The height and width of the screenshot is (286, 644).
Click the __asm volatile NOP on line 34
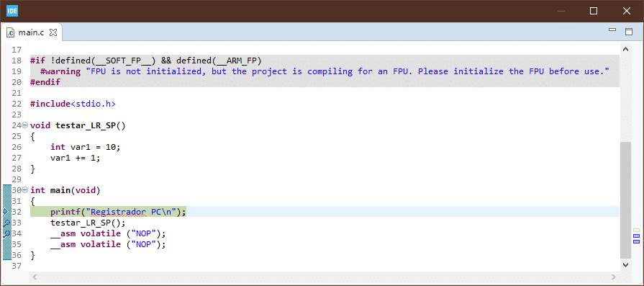tap(108, 233)
